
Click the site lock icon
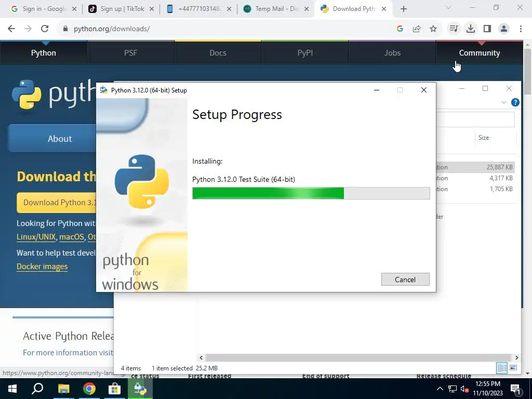point(65,29)
